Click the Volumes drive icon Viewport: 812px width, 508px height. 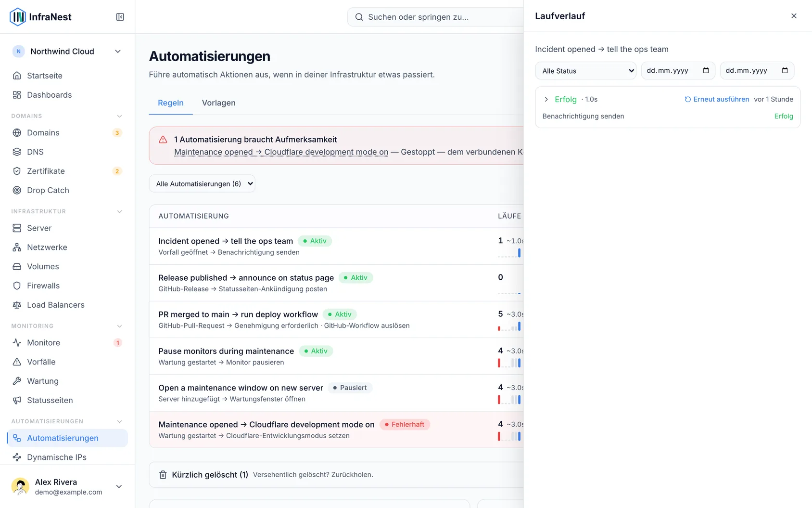point(17,266)
